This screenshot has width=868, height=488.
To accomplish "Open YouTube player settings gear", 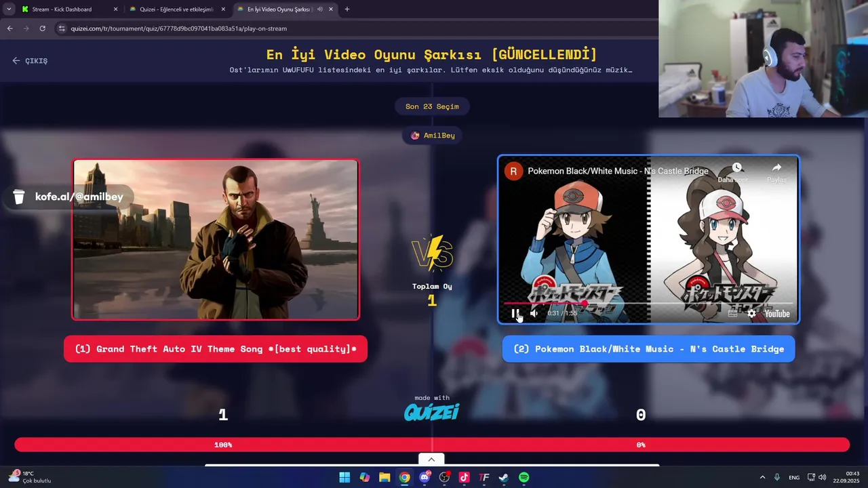I will click(751, 313).
